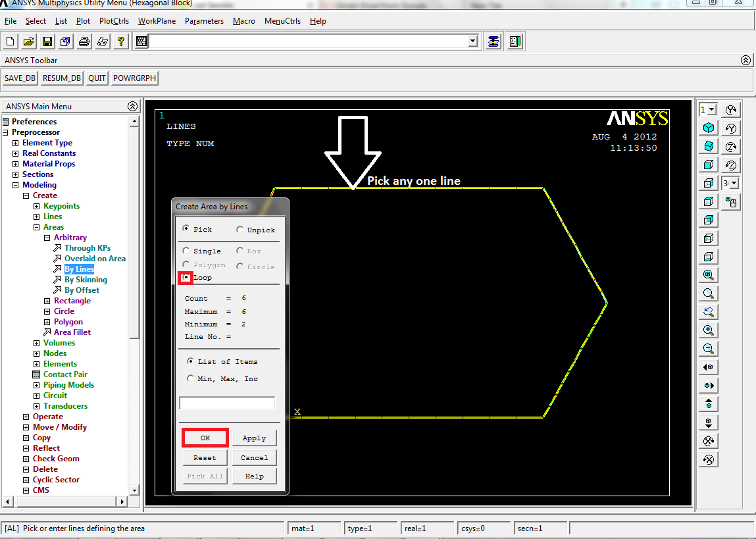Enable the Unpick radio option
Image resolution: width=756 pixels, height=539 pixels.
pos(239,228)
